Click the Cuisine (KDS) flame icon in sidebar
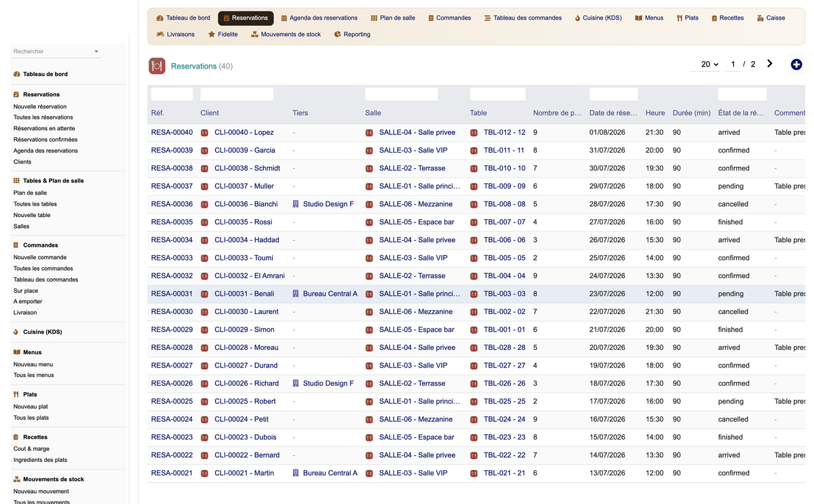This screenshot has width=814, height=504. (x=16, y=332)
